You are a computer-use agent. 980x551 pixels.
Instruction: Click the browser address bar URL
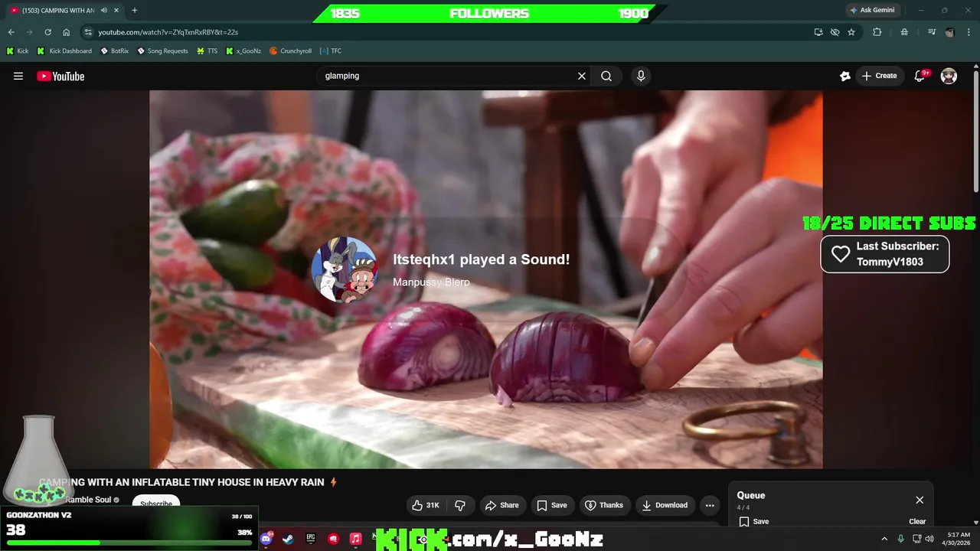point(168,32)
